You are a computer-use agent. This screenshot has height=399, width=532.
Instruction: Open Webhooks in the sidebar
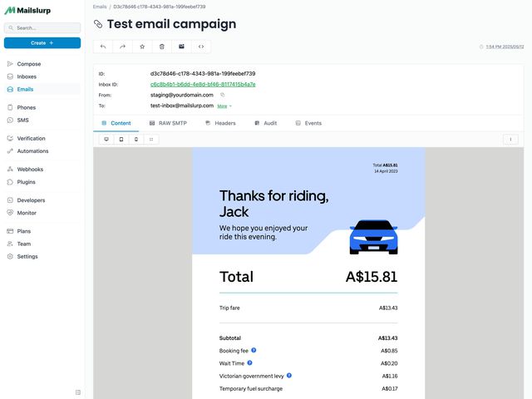(x=30, y=169)
